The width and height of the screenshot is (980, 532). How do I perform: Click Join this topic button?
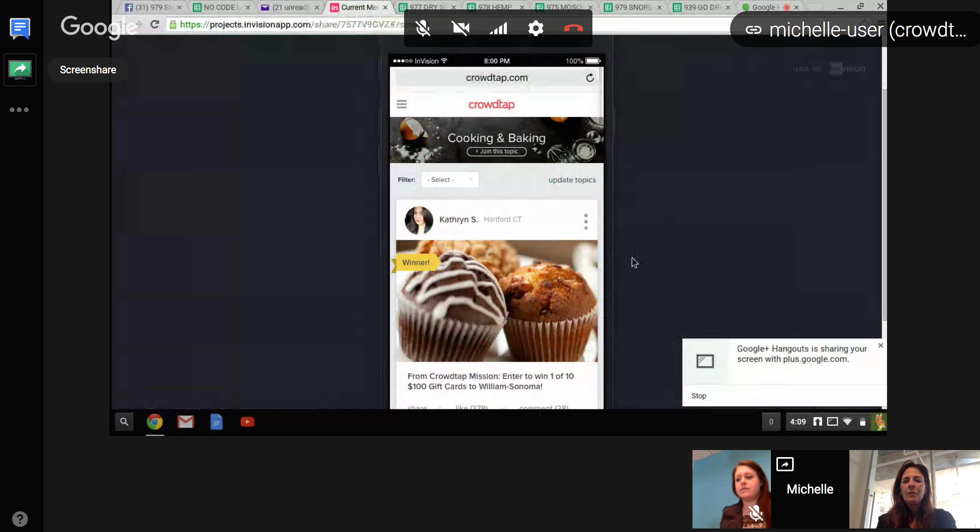coord(497,151)
